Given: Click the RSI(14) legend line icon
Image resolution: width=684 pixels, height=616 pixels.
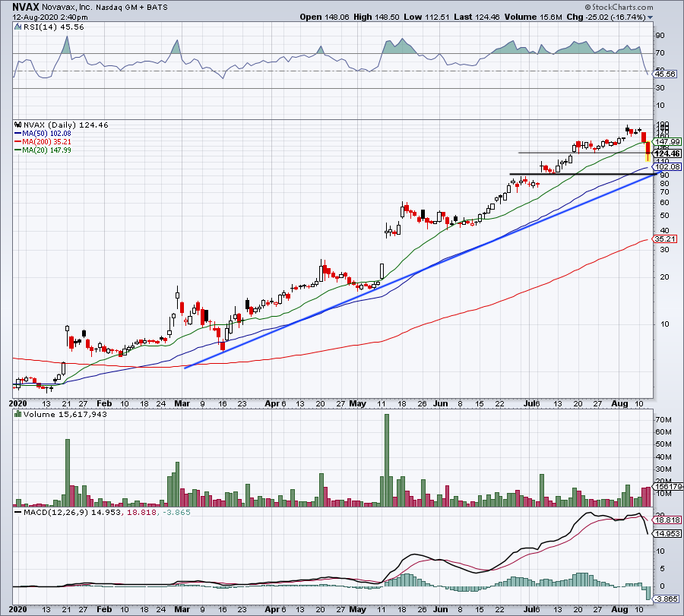Looking at the screenshot, I should 18,27.
